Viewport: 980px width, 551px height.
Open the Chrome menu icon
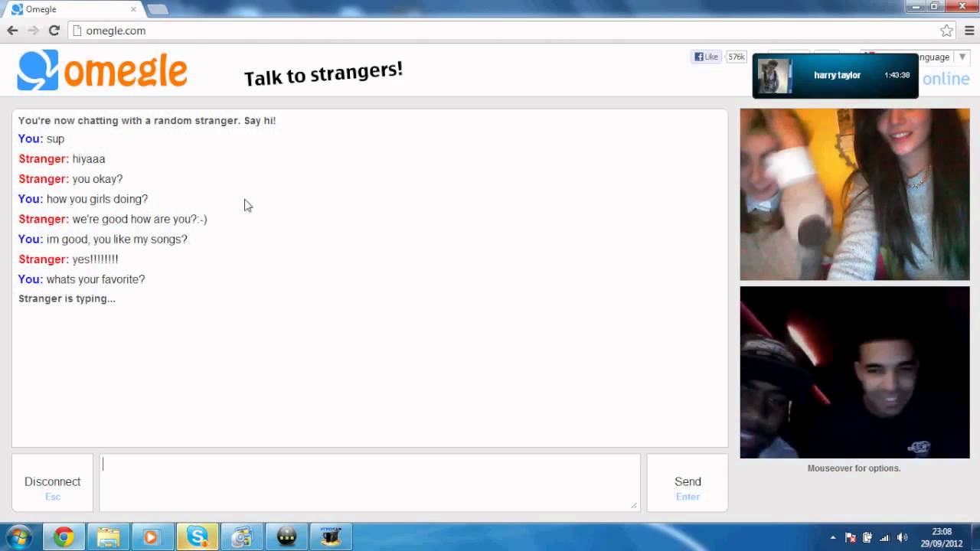coord(969,31)
